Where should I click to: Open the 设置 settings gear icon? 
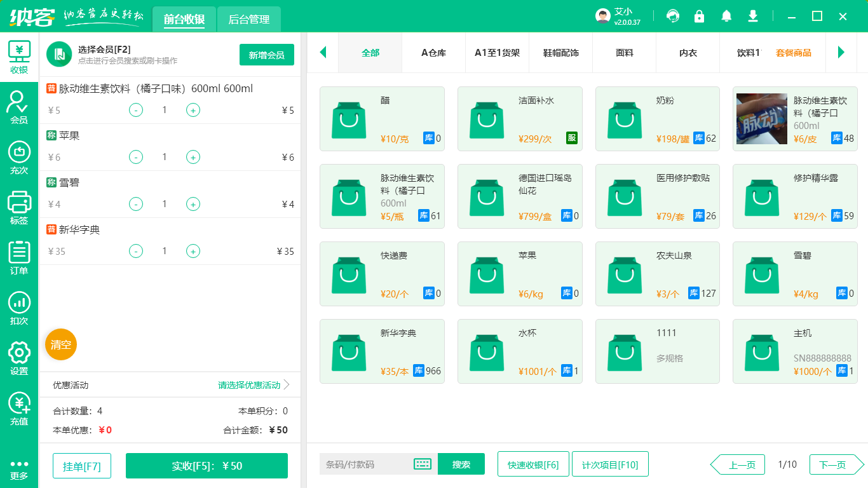click(x=19, y=358)
